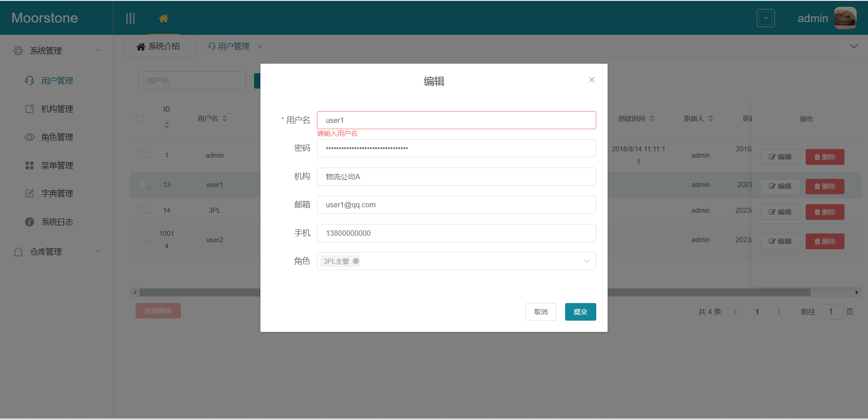The image size is (868, 420).
Task: Open 用户管理 via the headset icon
Action: (29, 80)
